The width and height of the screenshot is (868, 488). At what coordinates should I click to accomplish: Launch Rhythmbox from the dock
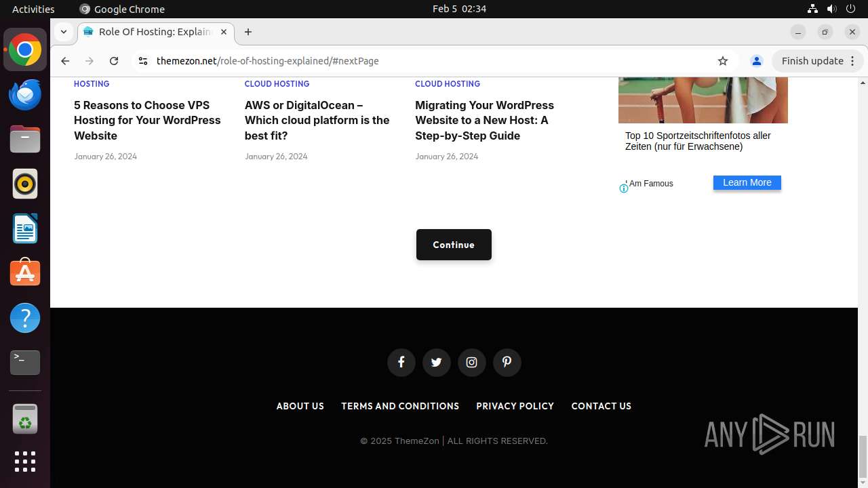(25, 184)
